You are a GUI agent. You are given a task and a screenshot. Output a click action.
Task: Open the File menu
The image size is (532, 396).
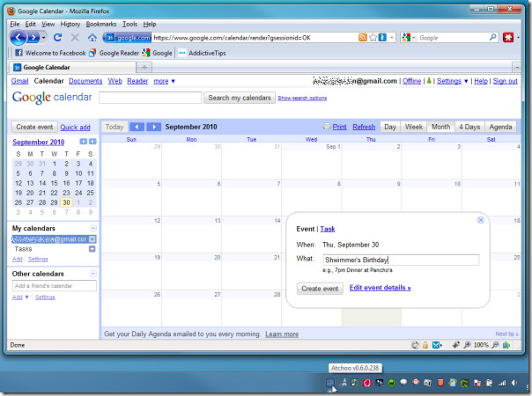(x=15, y=24)
